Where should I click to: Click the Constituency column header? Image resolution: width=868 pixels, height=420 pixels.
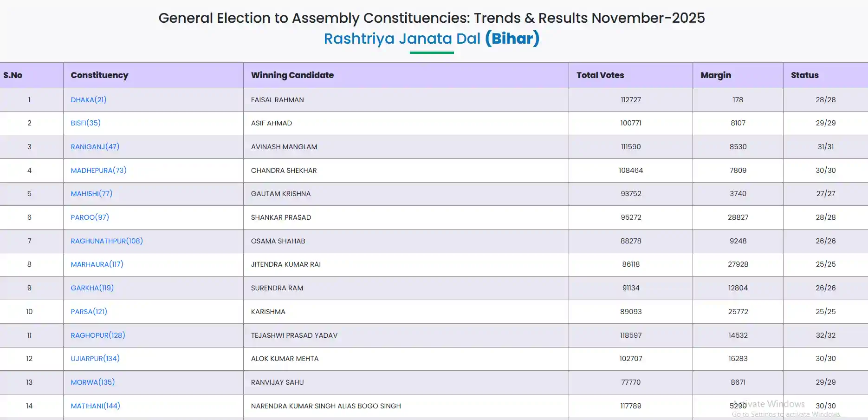coord(99,75)
